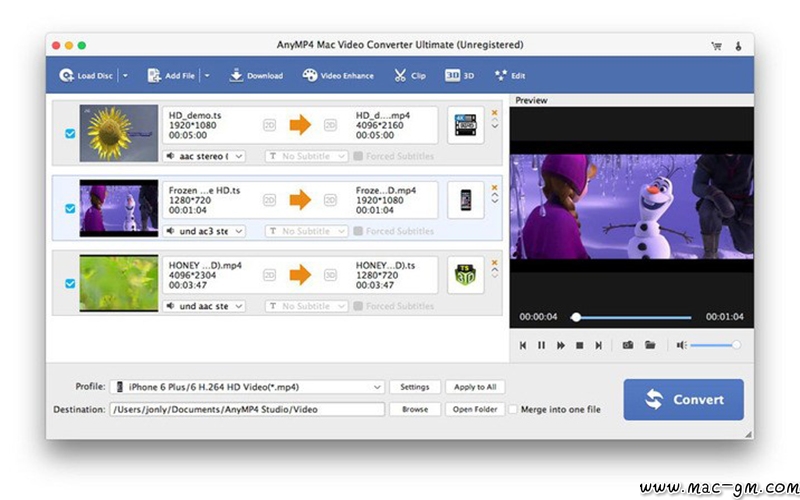Skip to previous in the preview player
800x500 pixels.
click(x=523, y=345)
